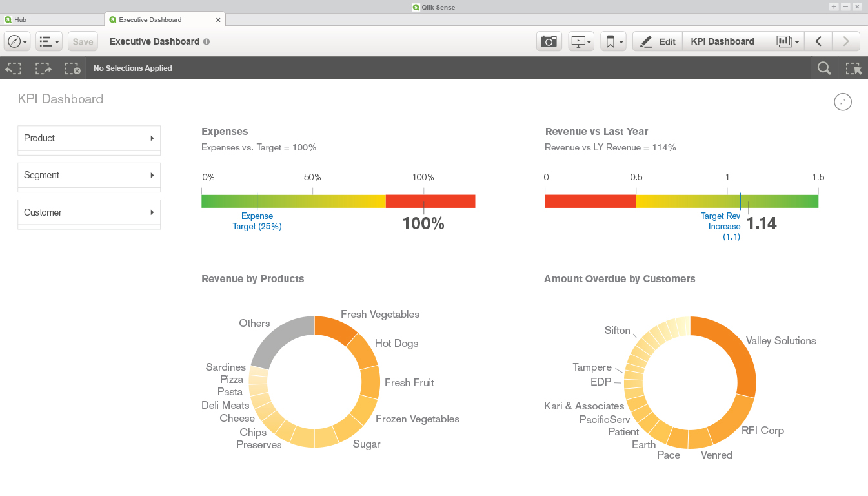Click the Patient label
Viewport: 868px width, 496px height.
pyautogui.click(x=623, y=432)
